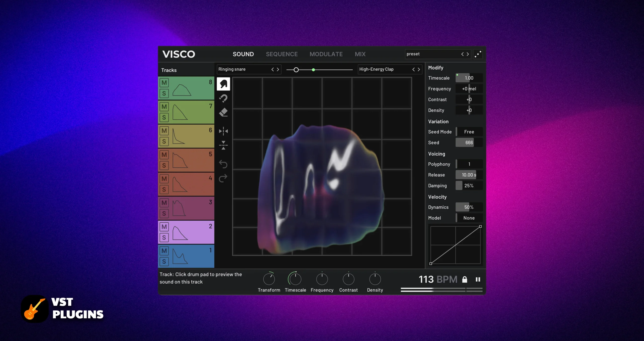Click the Frequency +0 mel slider
This screenshot has width=644, height=341.
coord(469,89)
